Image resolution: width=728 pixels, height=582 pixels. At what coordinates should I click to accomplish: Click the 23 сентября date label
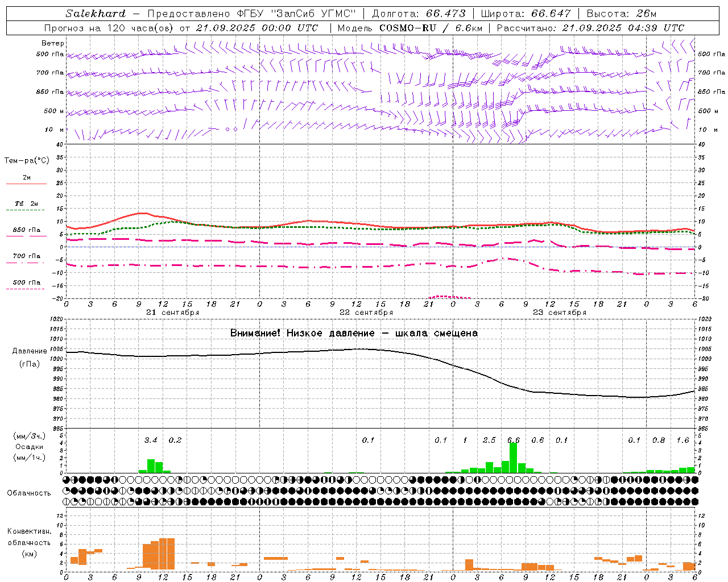point(559,313)
